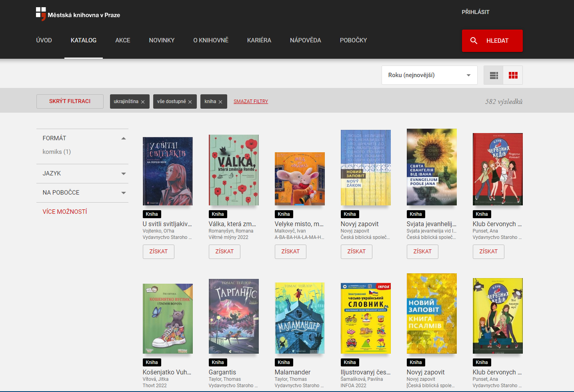Click the Městská knihovna v Praze logo
Viewport: 574px width, 392px height.
coord(78,14)
